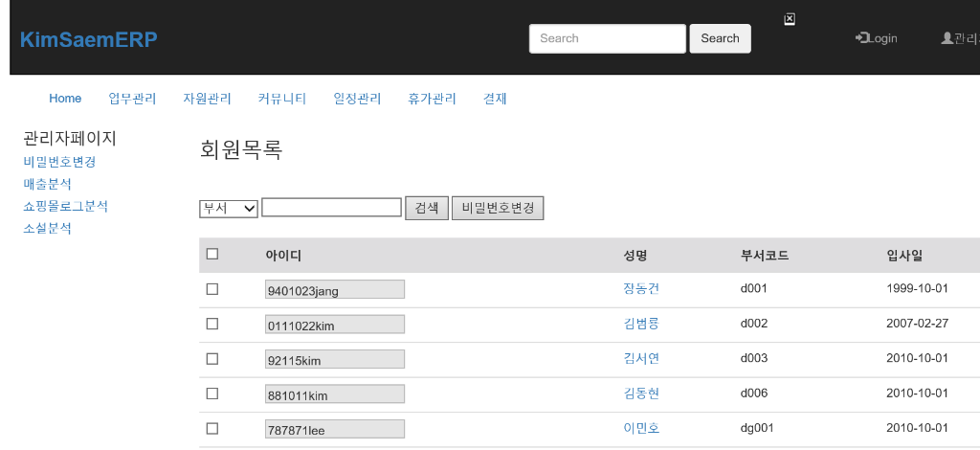
Task: Focus the member search text field
Action: point(331,207)
